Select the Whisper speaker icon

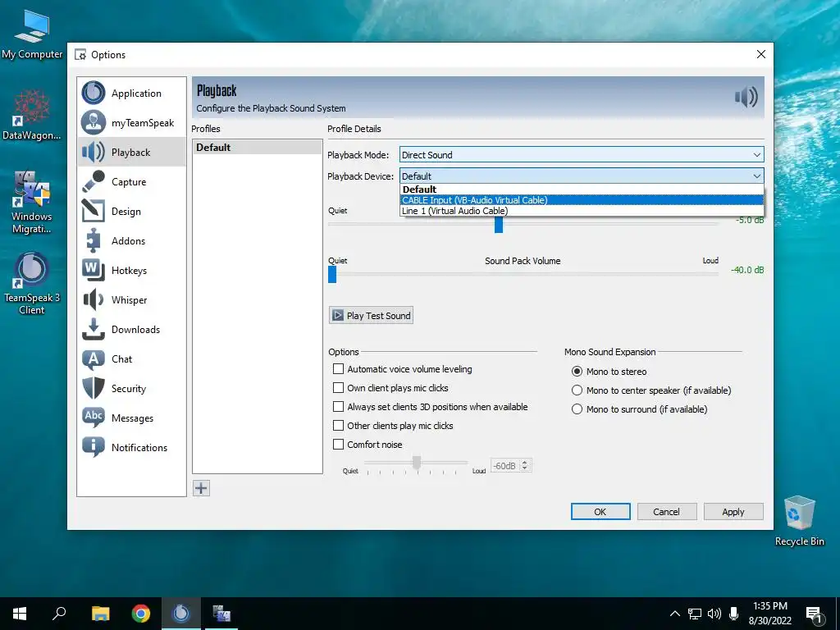[x=94, y=299]
